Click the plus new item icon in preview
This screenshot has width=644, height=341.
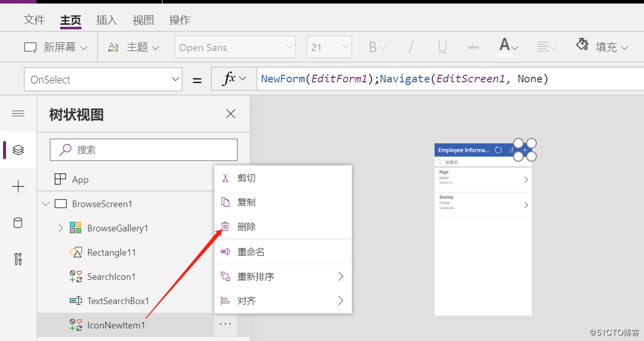click(525, 150)
